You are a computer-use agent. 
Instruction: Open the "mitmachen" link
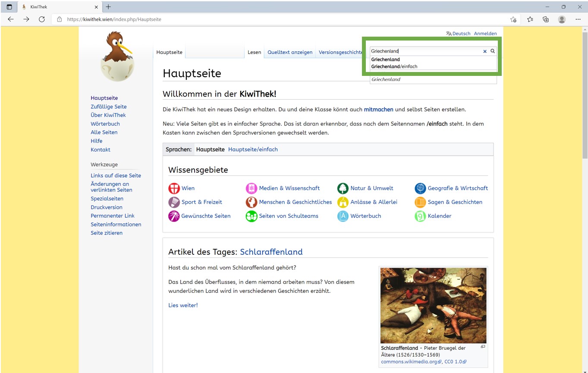378,109
